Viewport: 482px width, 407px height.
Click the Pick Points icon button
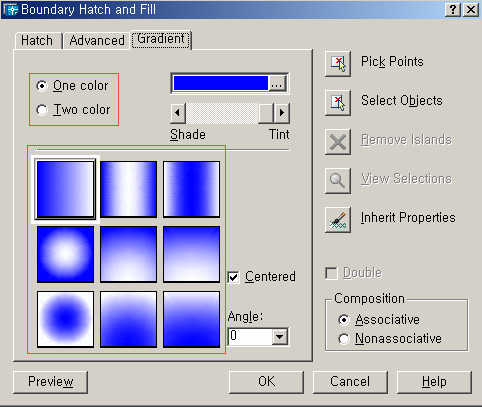338,64
